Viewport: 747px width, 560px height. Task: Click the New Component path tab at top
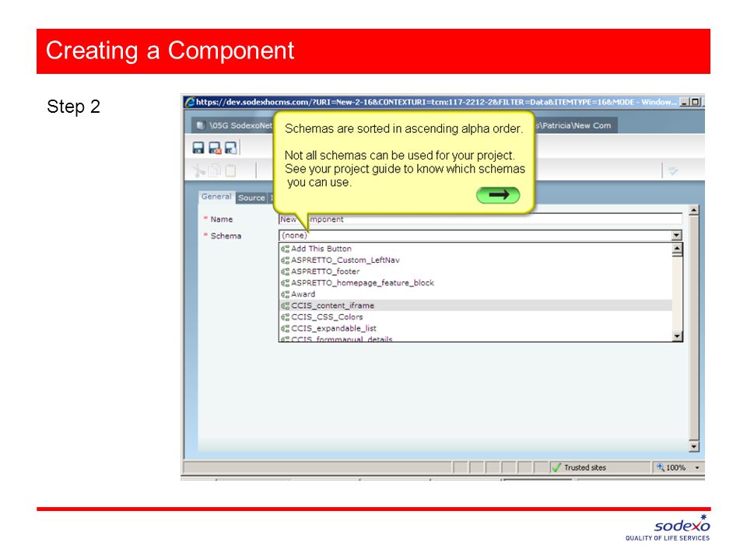click(x=576, y=126)
